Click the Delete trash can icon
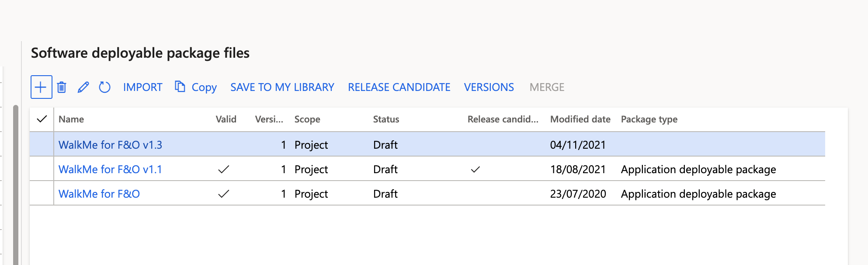868x265 pixels. (x=62, y=87)
